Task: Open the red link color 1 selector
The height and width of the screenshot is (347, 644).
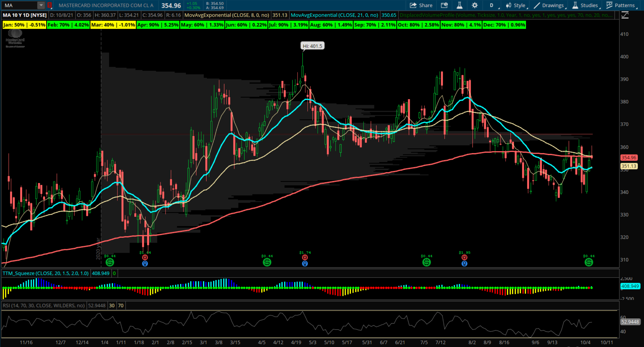Action: (x=50, y=5)
